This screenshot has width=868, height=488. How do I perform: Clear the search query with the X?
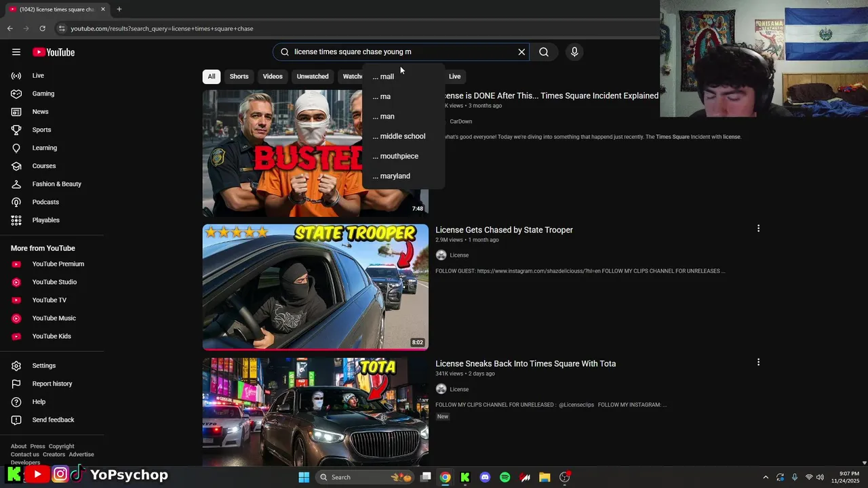[x=521, y=52]
